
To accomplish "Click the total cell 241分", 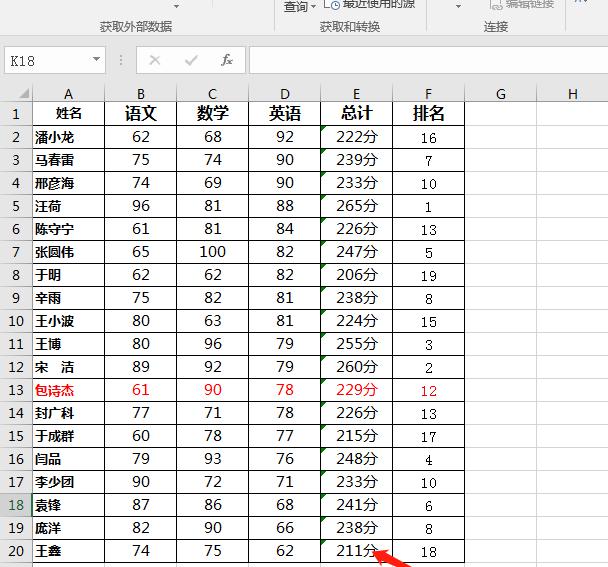I will 357,505.
